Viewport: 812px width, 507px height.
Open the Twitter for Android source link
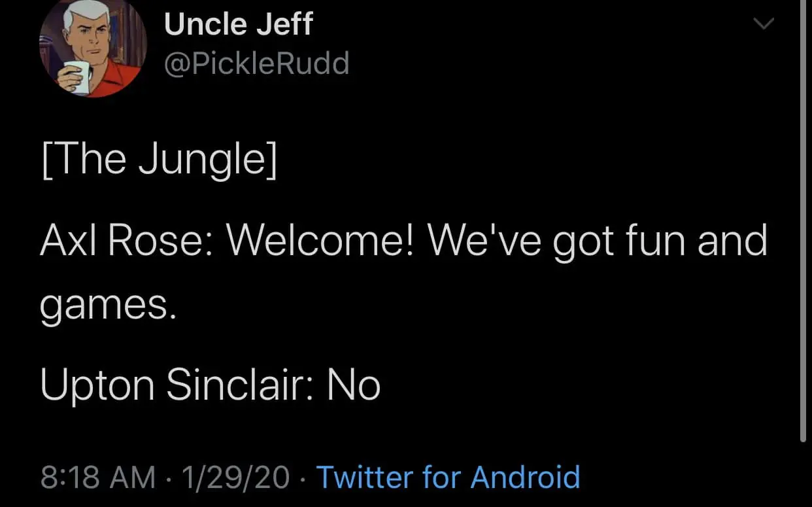coord(448,476)
